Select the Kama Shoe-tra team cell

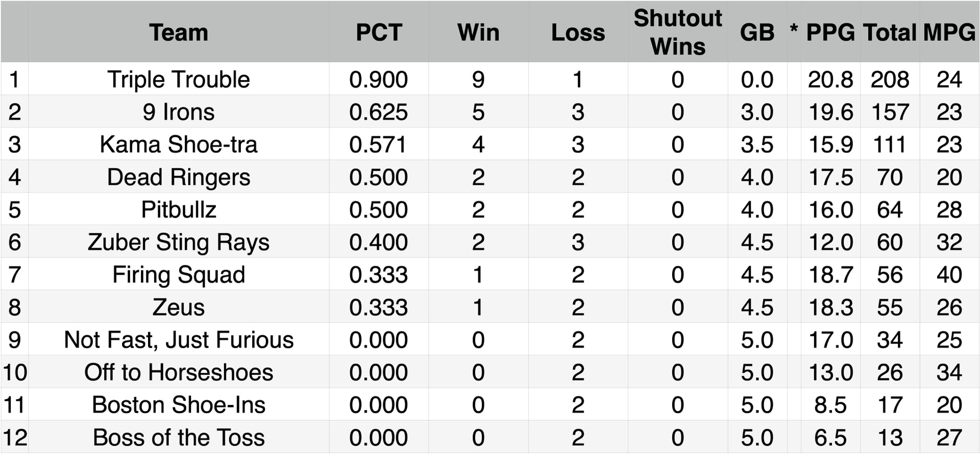tap(179, 144)
